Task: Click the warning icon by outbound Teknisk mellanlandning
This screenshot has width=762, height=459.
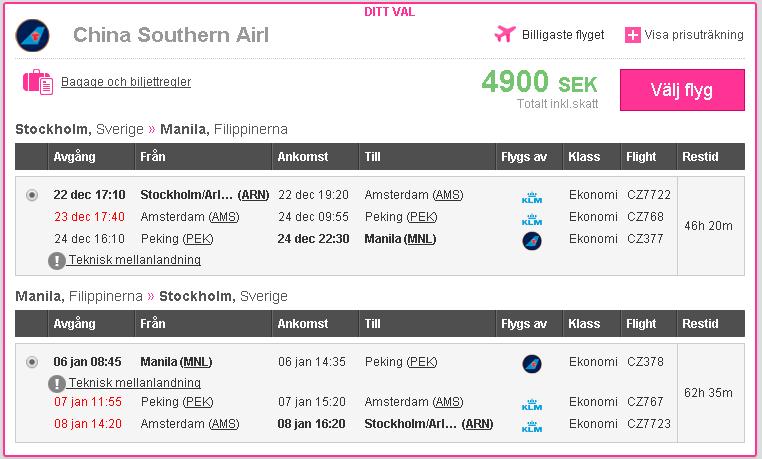Action: click(x=57, y=261)
